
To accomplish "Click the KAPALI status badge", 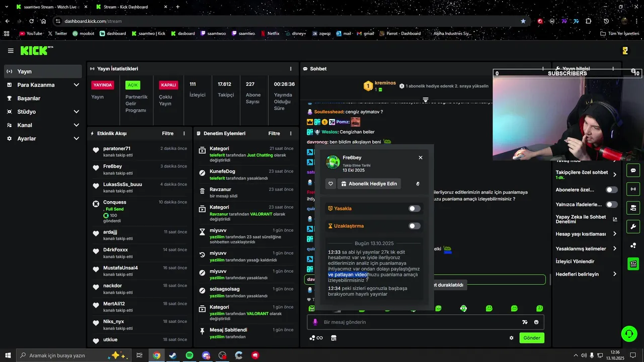I will (x=168, y=85).
